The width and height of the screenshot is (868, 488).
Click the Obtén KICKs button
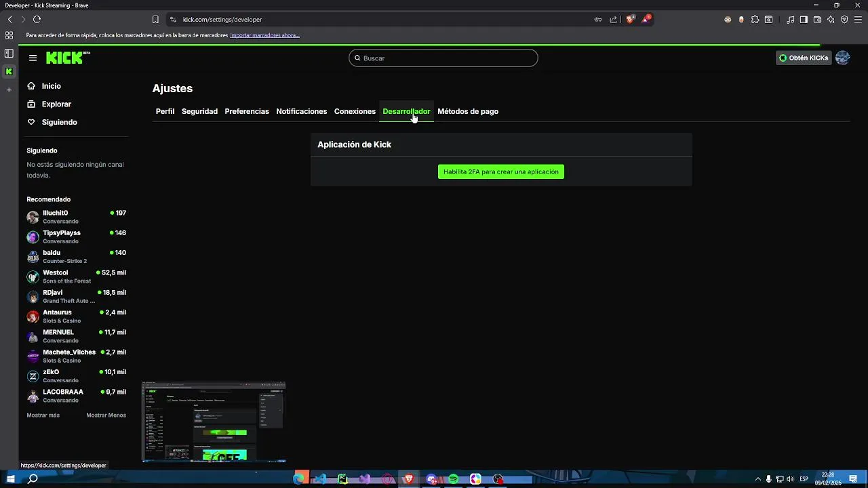804,58
